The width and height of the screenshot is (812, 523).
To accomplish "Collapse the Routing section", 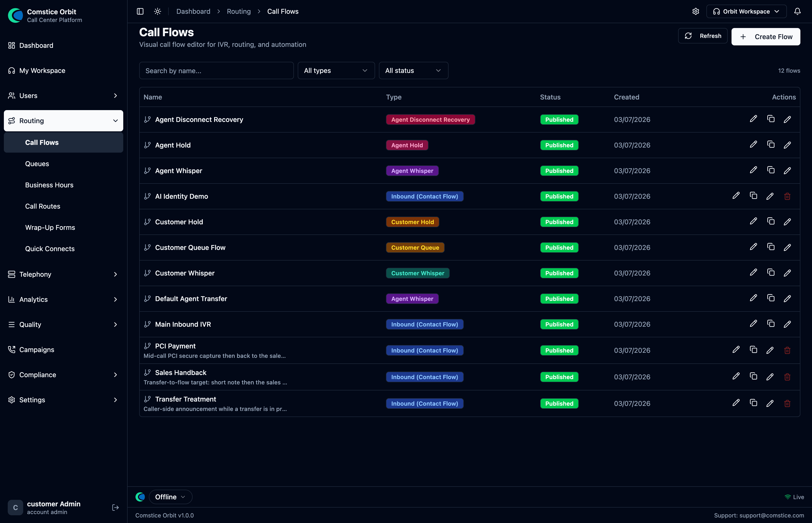I will pos(63,120).
